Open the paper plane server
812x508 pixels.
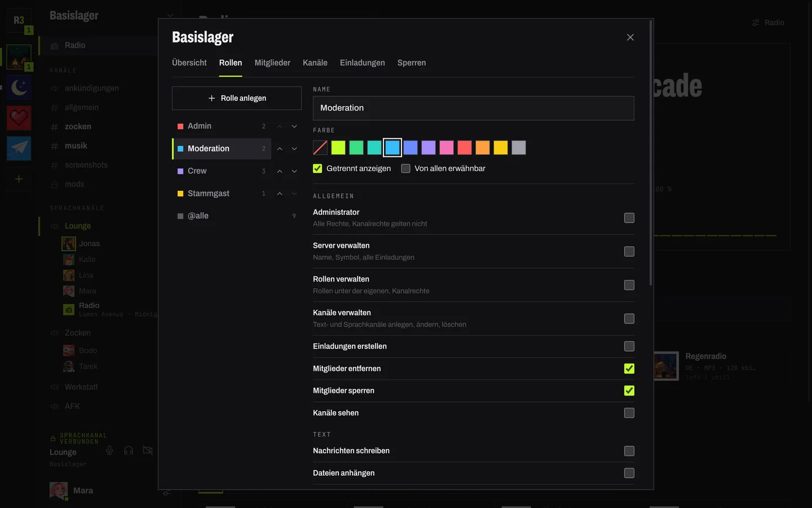pyautogui.click(x=19, y=148)
